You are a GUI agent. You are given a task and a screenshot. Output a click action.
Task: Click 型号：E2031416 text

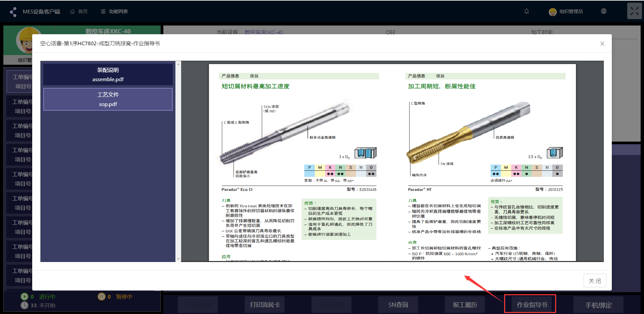click(x=362, y=190)
